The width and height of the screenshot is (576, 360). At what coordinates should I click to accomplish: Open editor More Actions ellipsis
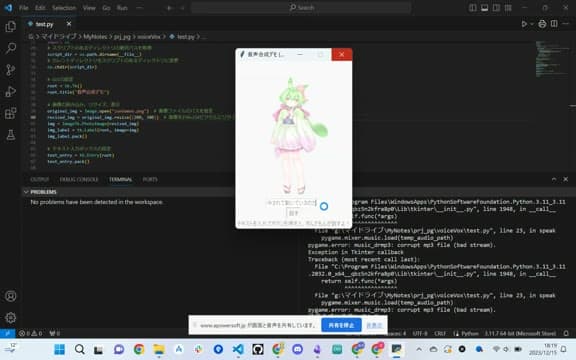pos(566,24)
